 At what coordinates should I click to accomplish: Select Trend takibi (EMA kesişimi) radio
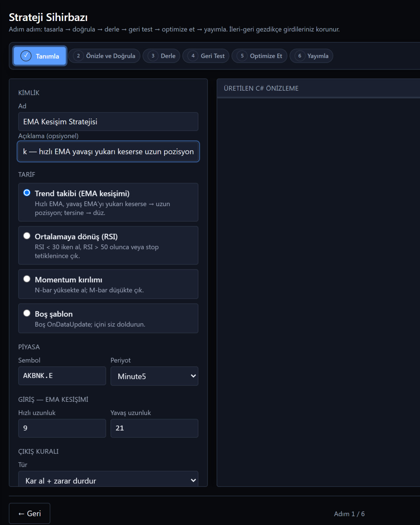[x=27, y=193]
